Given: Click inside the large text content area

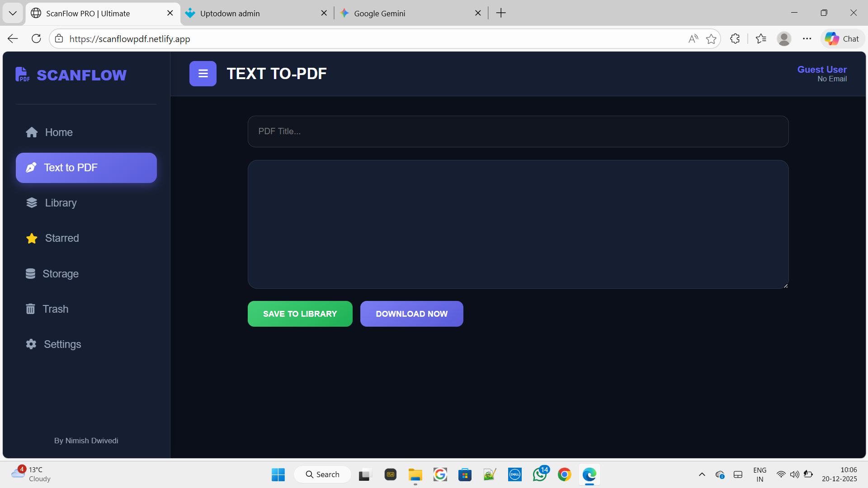Looking at the screenshot, I should (x=518, y=224).
